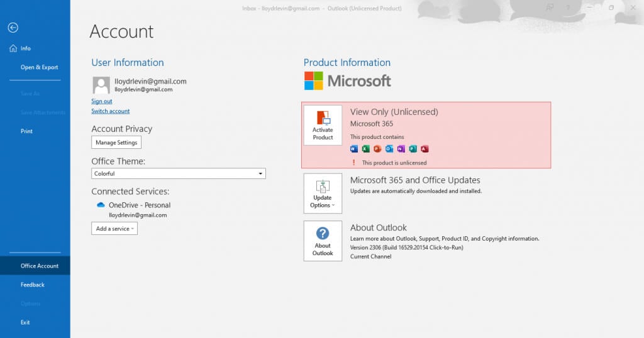Select Office Account in the sidebar
This screenshot has width=644, height=338.
[35, 266]
